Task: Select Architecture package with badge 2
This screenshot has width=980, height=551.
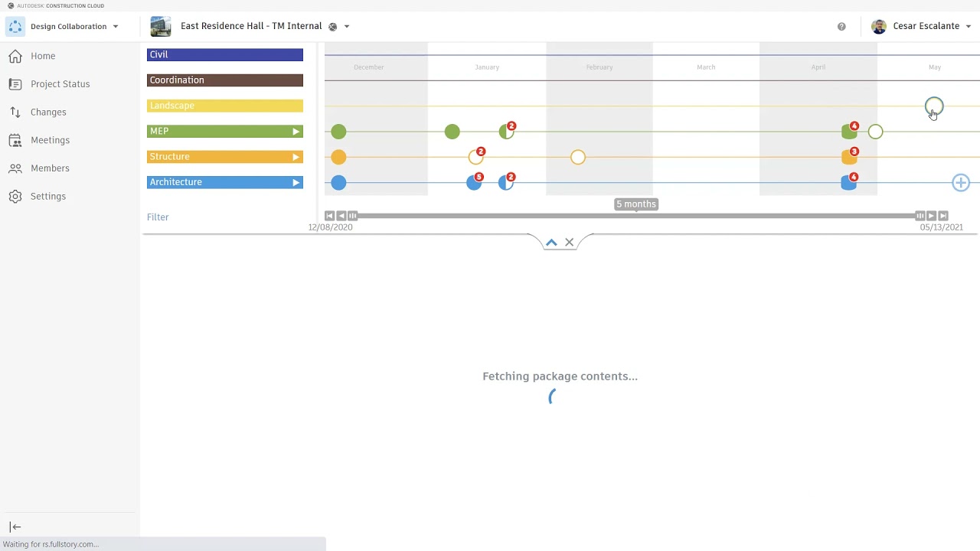Action: point(505,183)
